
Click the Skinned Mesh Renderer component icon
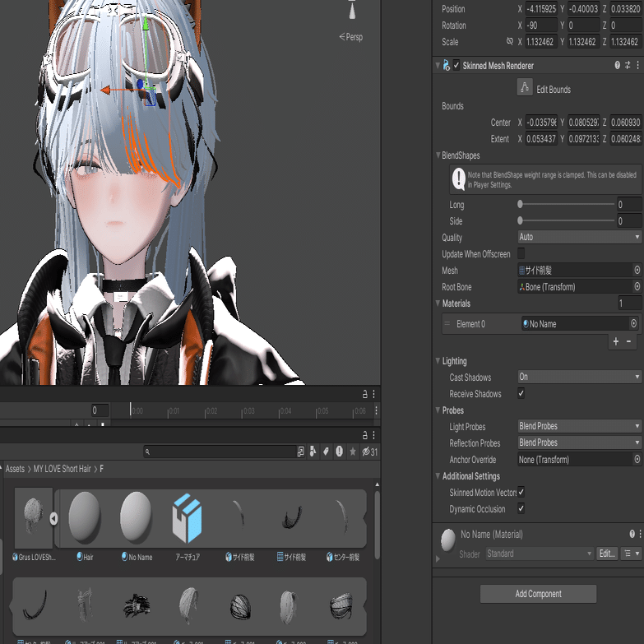(446, 65)
